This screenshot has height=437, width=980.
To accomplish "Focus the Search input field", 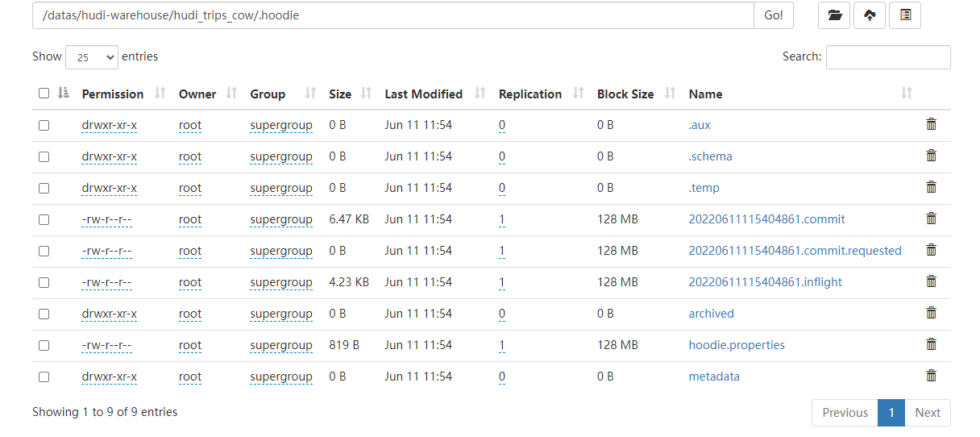I will coord(888,57).
